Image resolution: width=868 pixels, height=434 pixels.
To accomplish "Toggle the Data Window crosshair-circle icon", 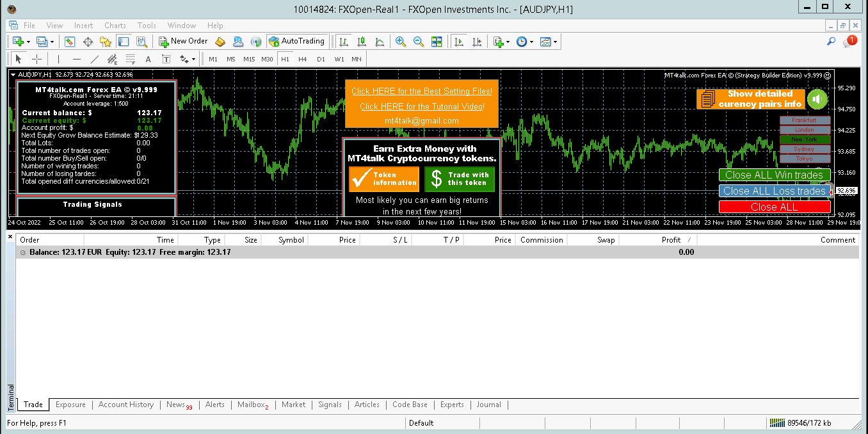I will (x=88, y=42).
